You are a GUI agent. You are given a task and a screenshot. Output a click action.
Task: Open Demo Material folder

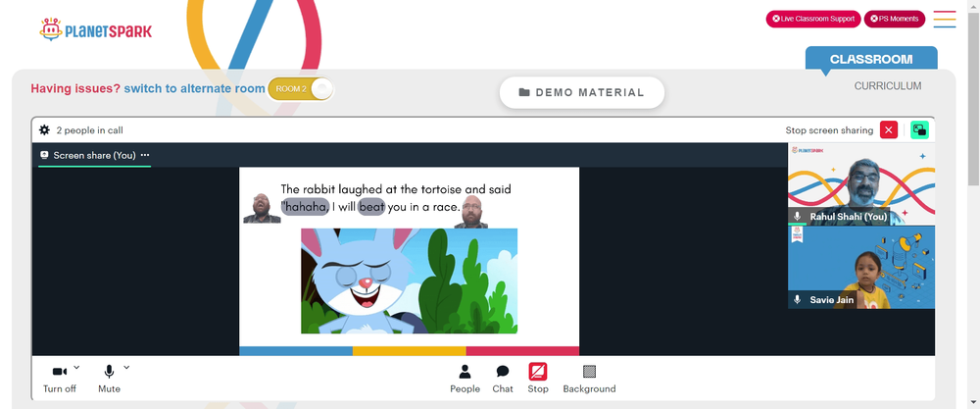click(x=581, y=92)
